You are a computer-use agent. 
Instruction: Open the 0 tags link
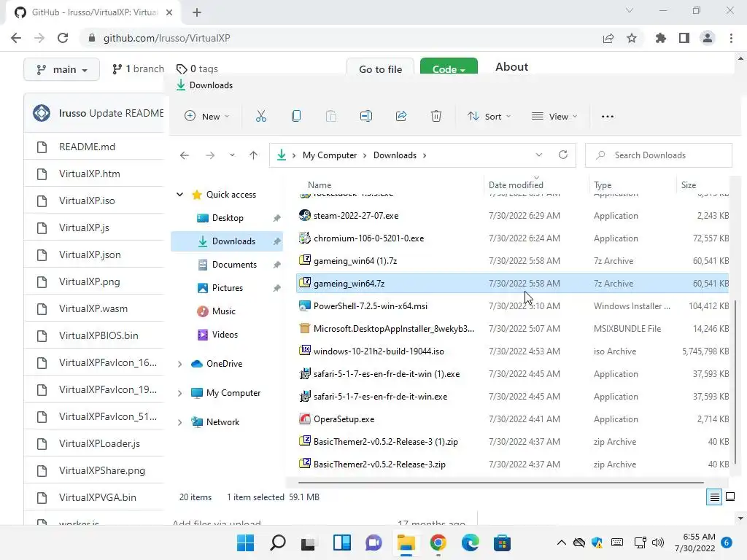pyautogui.click(x=197, y=69)
